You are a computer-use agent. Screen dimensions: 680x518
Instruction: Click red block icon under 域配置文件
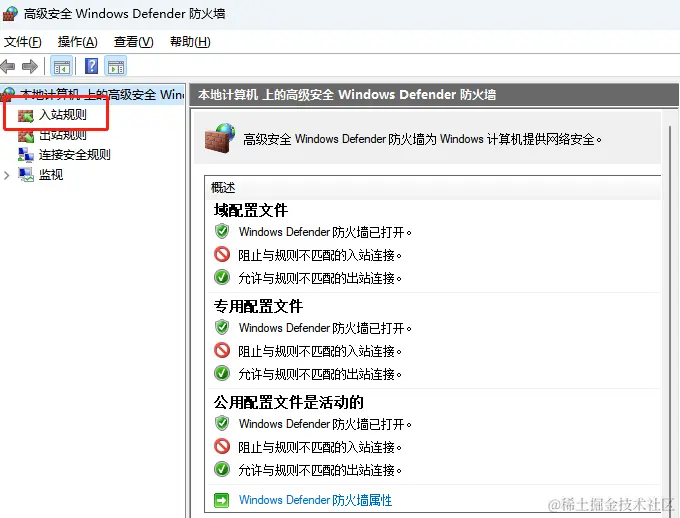pos(222,254)
